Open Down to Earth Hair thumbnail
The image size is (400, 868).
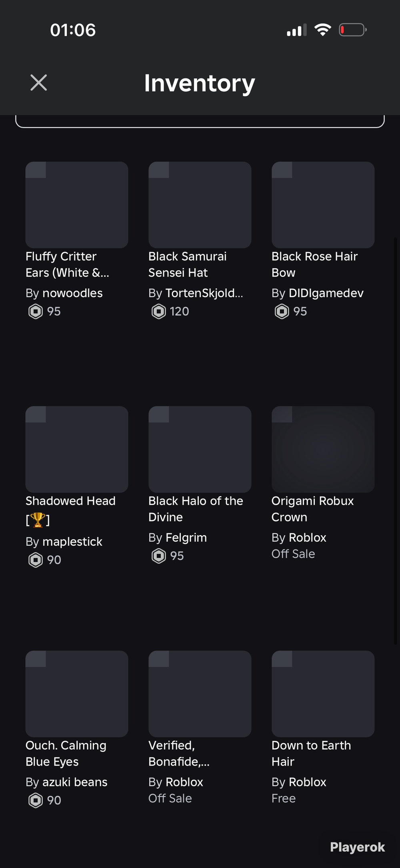point(323,694)
